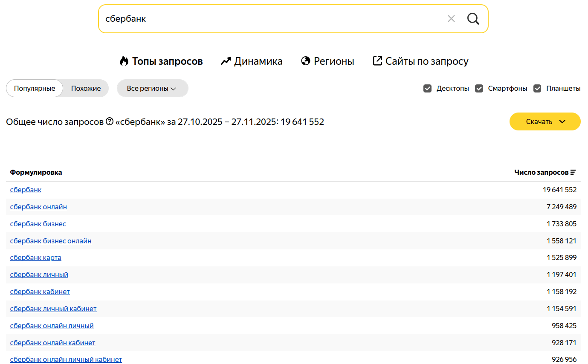Switch to the Похожие queries option
588x364 pixels.
coord(86,89)
